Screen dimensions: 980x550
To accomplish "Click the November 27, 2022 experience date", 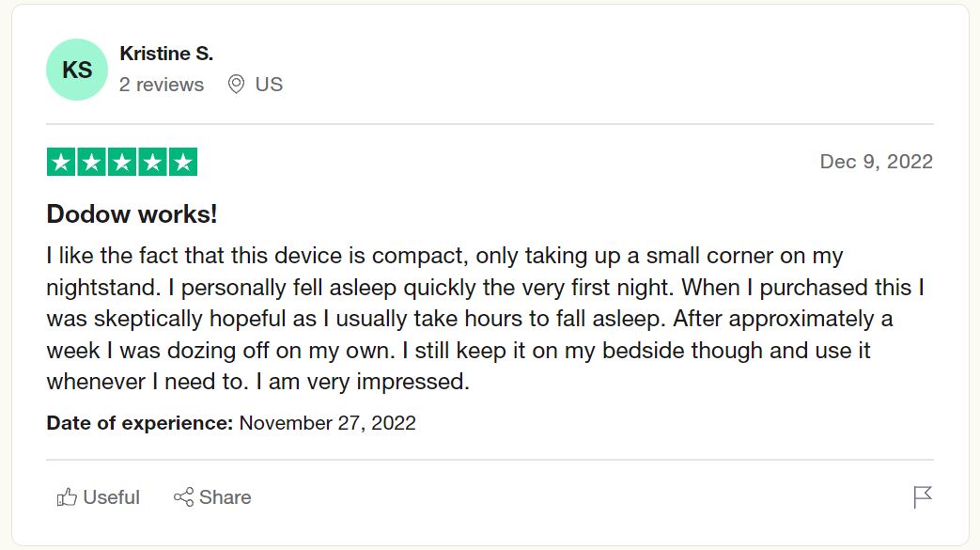I will [x=327, y=423].
